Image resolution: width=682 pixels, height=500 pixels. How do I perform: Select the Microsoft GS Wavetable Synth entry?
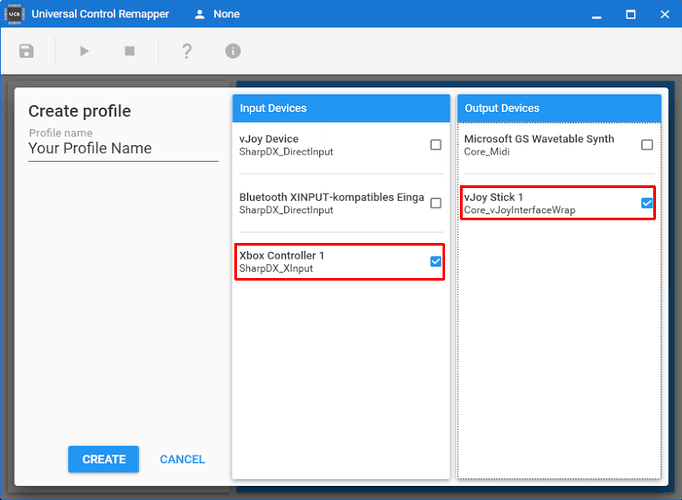(539, 139)
